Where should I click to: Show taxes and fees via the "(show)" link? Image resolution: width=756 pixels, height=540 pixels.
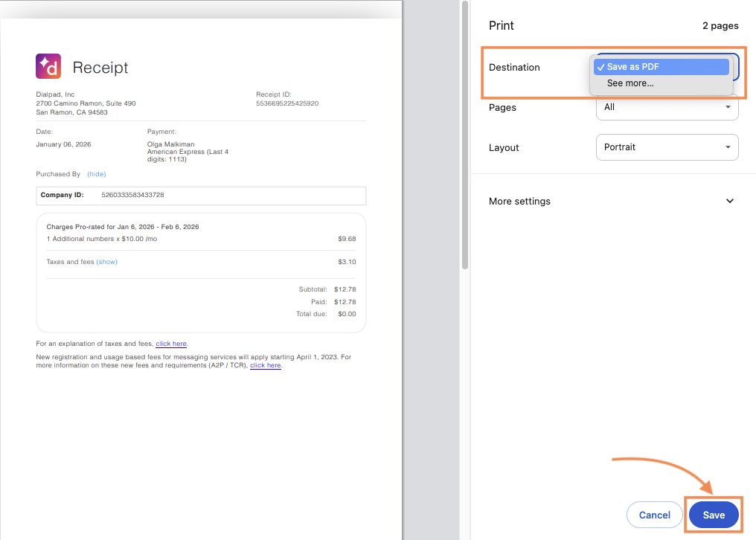click(106, 261)
